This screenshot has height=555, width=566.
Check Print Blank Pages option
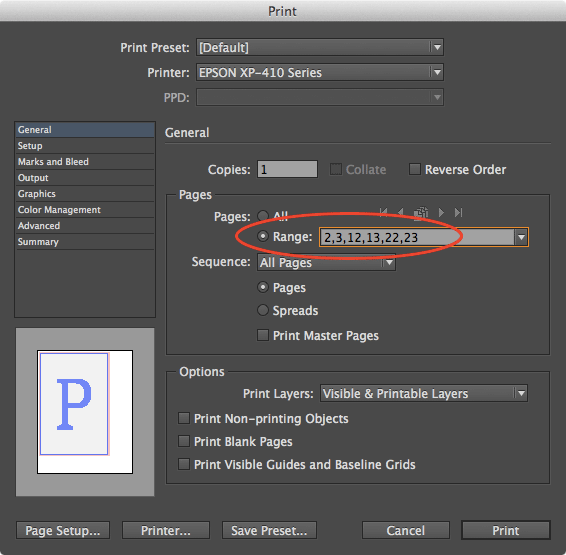click(184, 441)
